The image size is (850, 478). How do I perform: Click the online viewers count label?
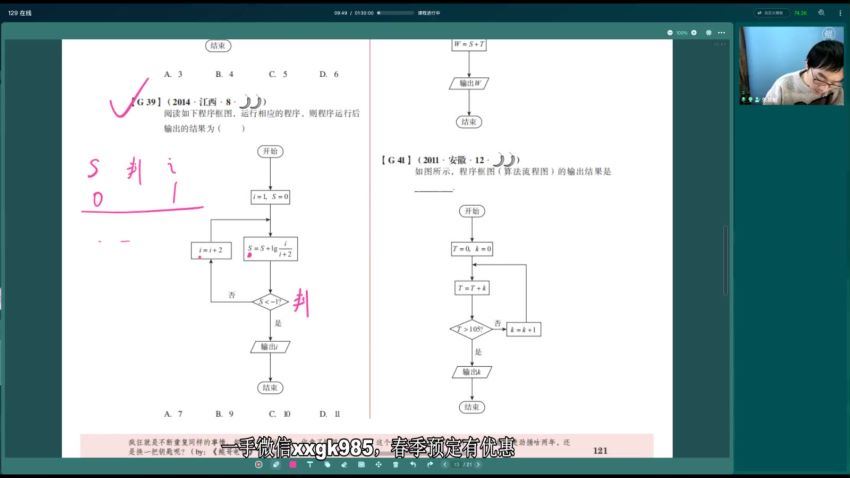[20, 13]
